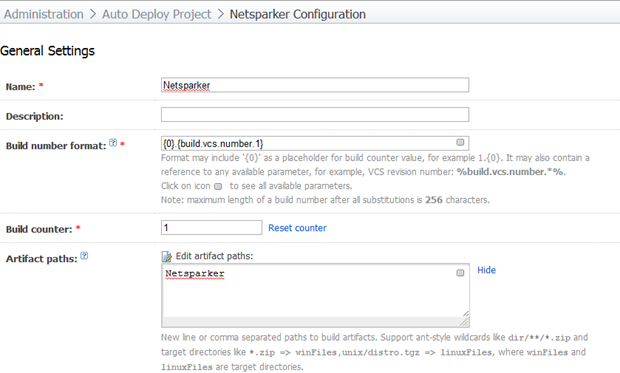This screenshot has width=620, height=373.
Task: Open help icon beside Build number format
Action: click(x=113, y=143)
